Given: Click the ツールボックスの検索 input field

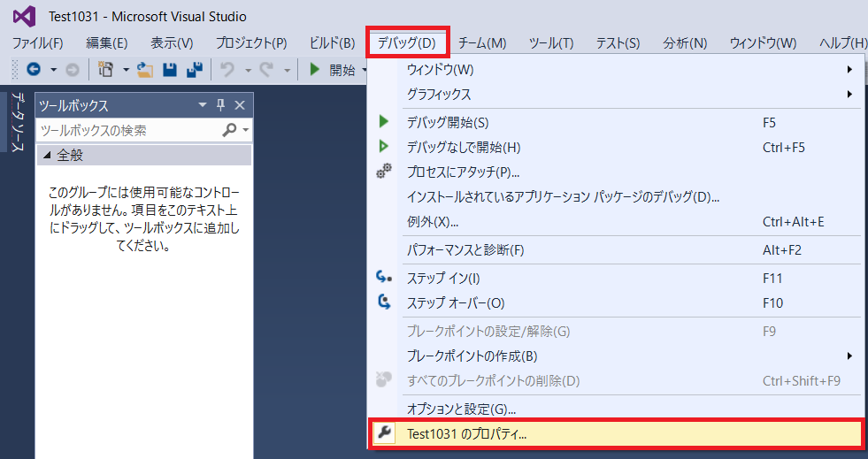Looking at the screenshot, I should click(129, 131).
